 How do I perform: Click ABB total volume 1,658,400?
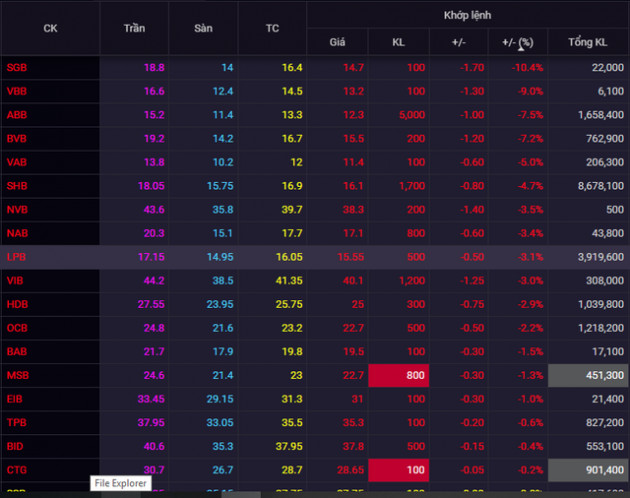[x=601, y=115]
